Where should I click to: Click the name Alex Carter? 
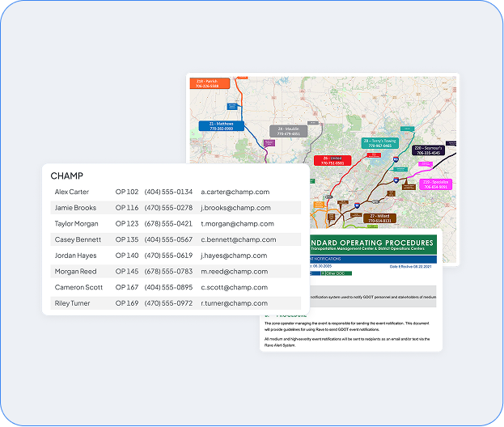tap(72, 192)
